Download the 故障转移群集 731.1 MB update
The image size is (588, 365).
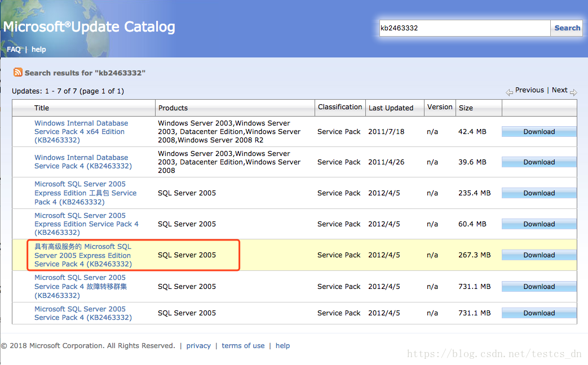(539, 286)
